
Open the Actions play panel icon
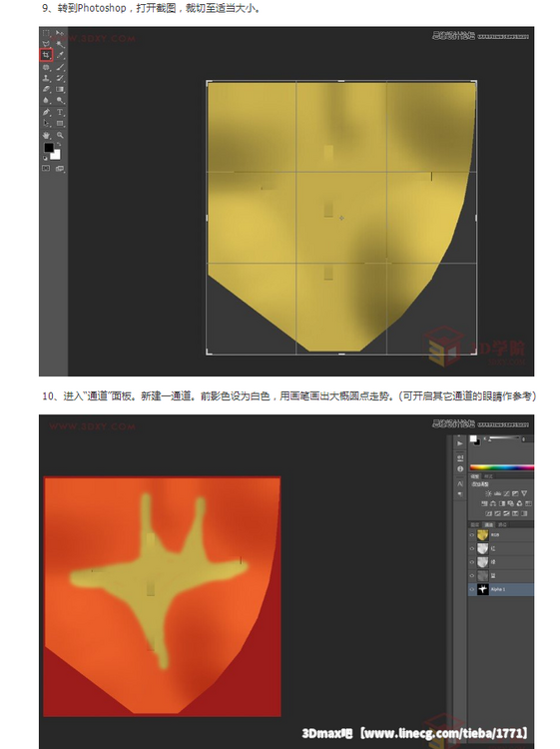point(460,443)
